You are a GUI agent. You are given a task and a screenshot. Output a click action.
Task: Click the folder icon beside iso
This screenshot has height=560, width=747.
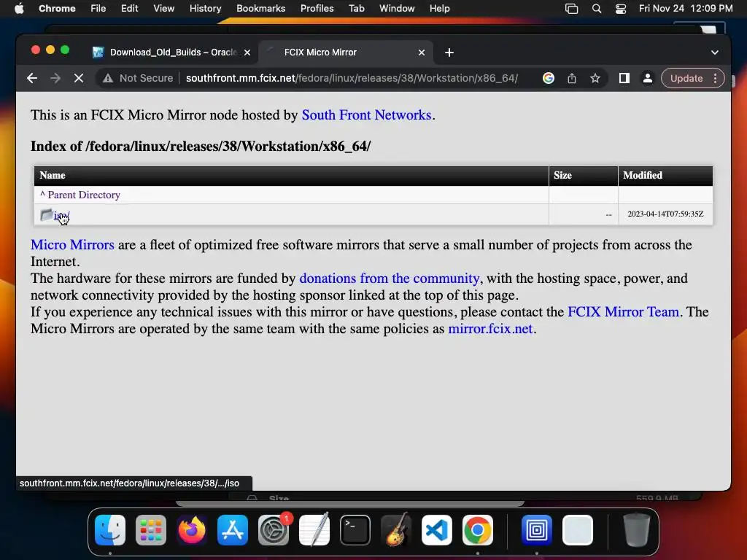[x=46, y=215]
